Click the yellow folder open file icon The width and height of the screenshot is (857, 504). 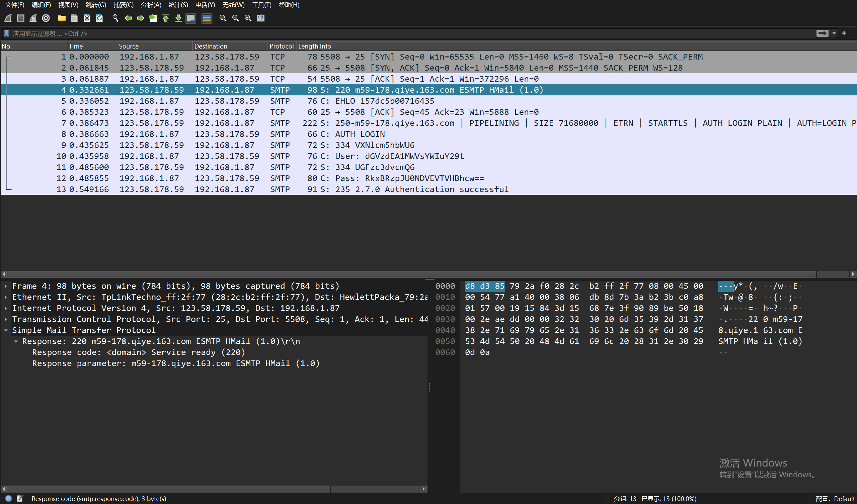coord(62,18)
